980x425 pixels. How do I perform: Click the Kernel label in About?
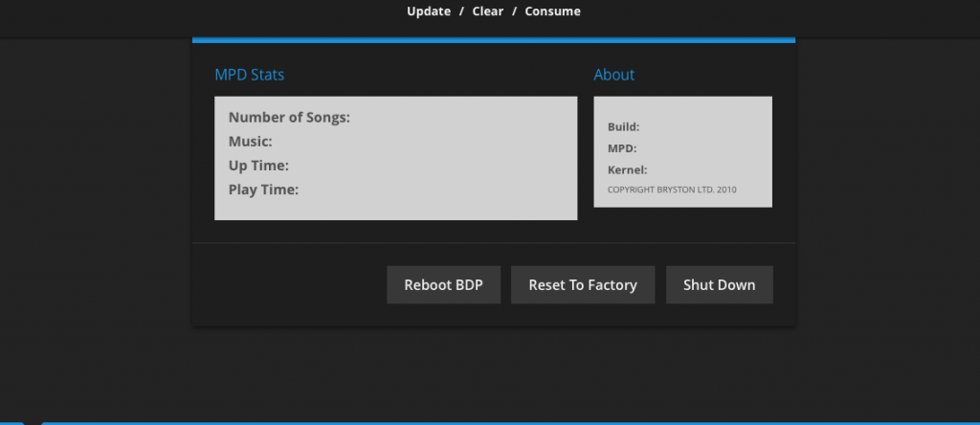click(x=628, y=170)
